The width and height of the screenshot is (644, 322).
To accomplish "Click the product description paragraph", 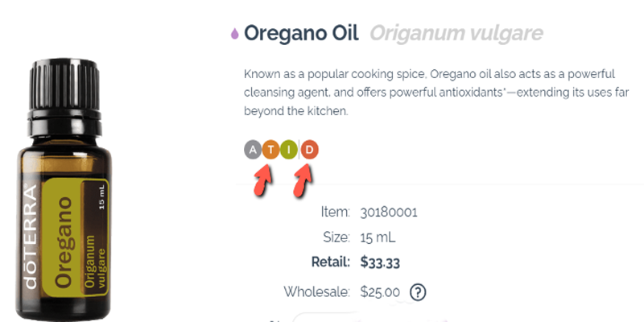I will tap(419, 93).
